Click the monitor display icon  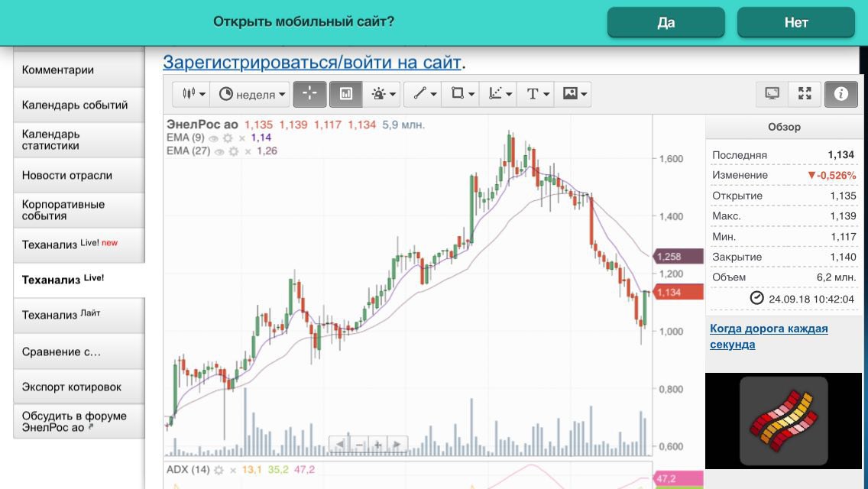coord(772,93)
